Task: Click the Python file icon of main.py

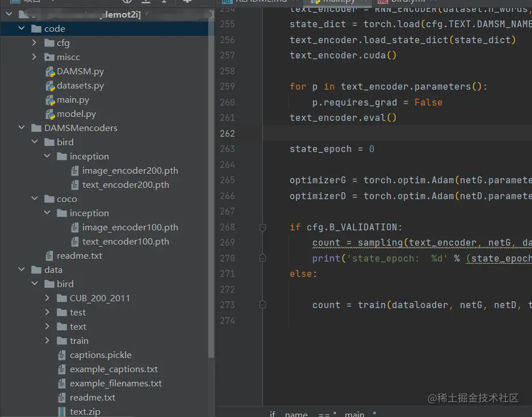Action: pos(50,100)
